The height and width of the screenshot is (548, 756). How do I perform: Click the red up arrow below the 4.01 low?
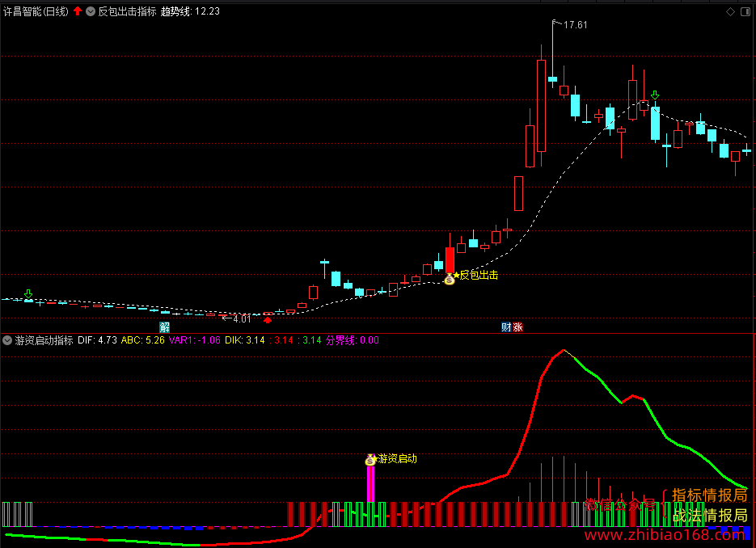pyautogui.click(x=268, y=320)
